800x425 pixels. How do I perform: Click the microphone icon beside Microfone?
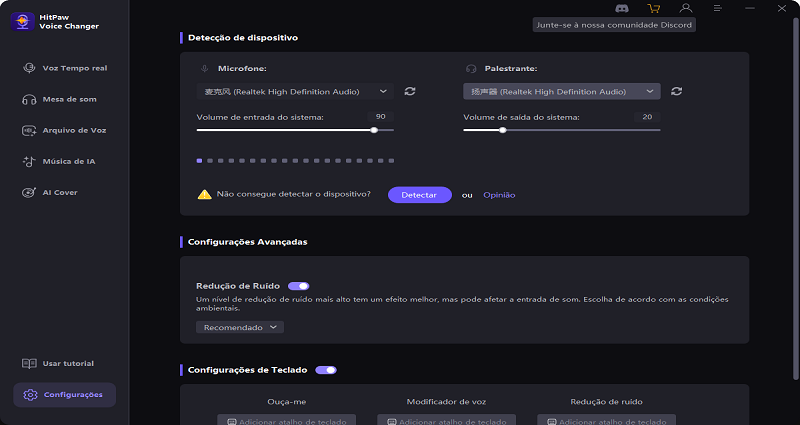click(x=204, y=68)
